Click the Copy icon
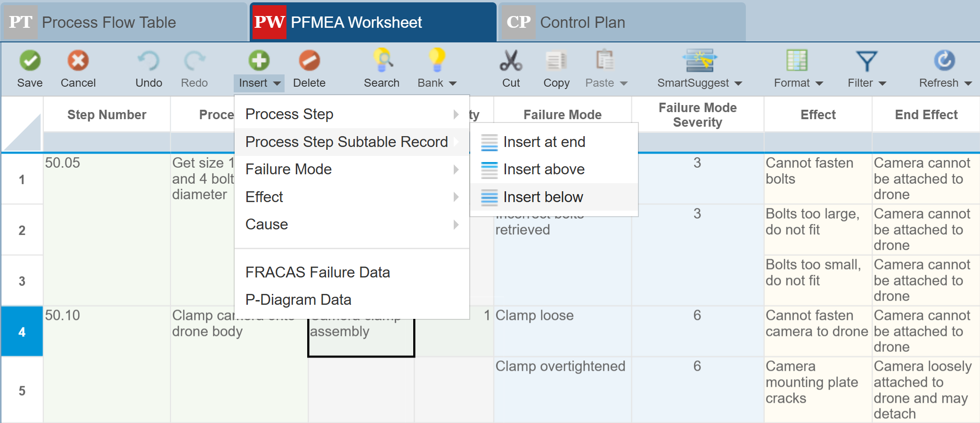 (x=556, y=61)
